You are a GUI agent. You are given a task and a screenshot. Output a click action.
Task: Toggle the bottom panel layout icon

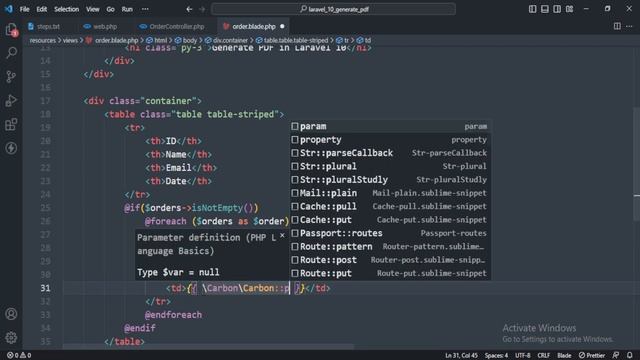pyautogui.click(x=545, y=9)
